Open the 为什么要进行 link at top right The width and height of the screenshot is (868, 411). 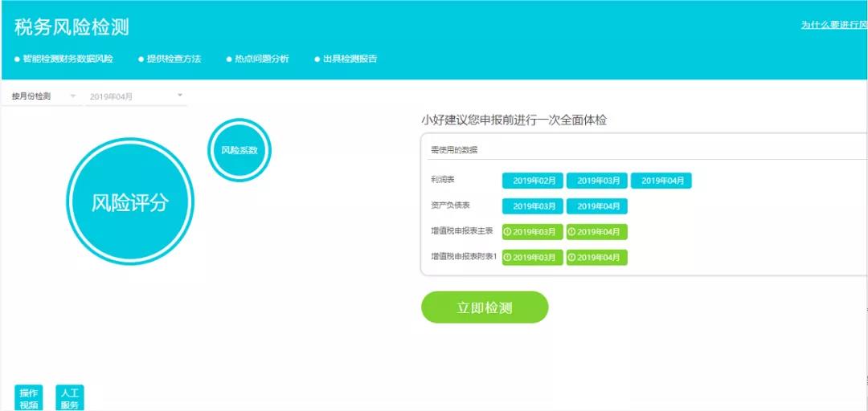833,25
